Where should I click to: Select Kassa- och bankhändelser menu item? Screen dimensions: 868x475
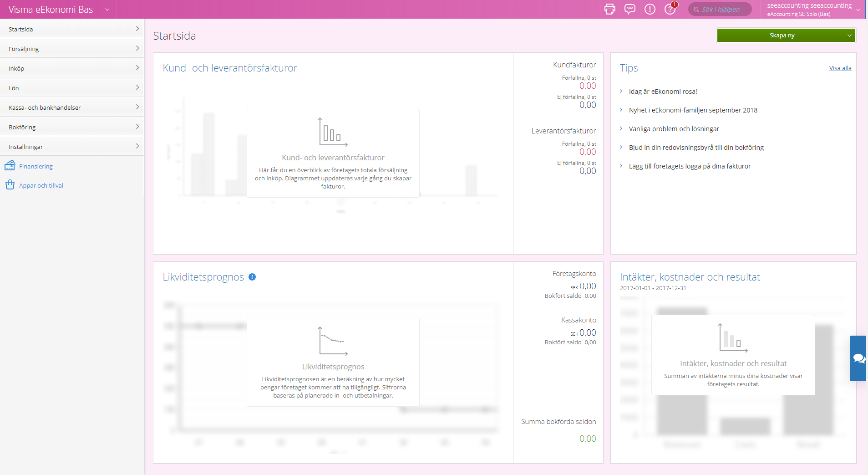[x=72, y=107]
